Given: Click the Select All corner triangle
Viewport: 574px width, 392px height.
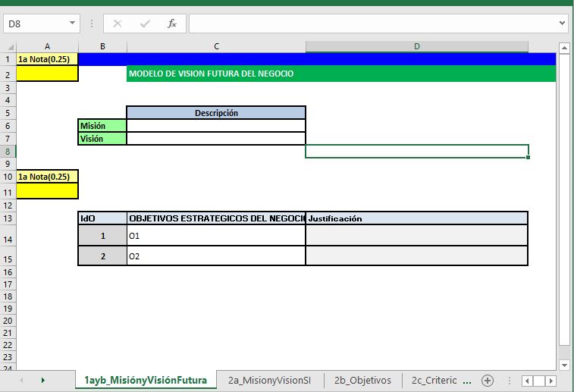Looking at the screenshot, I should point(11,46).
